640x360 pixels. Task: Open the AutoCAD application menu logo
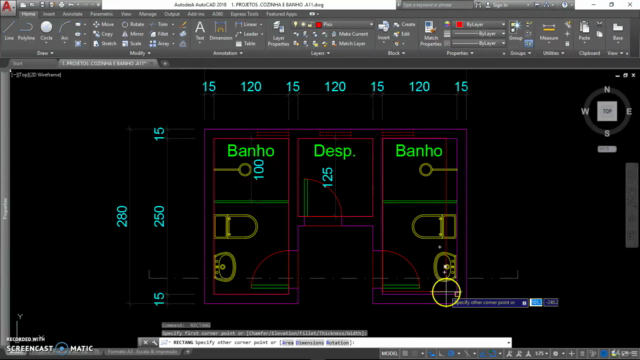coord(8,7)
